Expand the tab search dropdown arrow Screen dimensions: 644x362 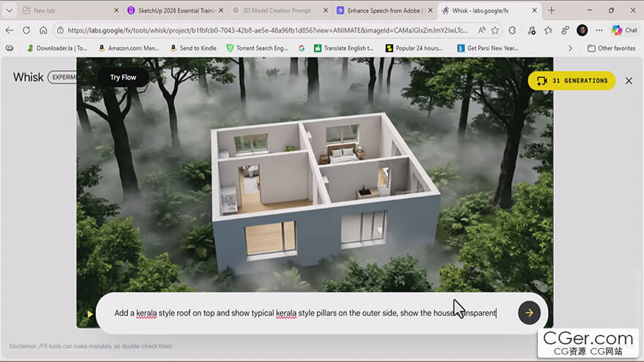pyautogui.click(x=10, y=11)
